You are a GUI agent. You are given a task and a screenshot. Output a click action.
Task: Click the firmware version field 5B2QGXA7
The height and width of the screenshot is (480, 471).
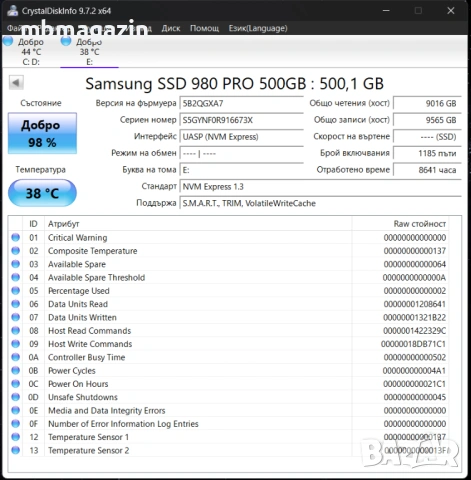[241, 103]
